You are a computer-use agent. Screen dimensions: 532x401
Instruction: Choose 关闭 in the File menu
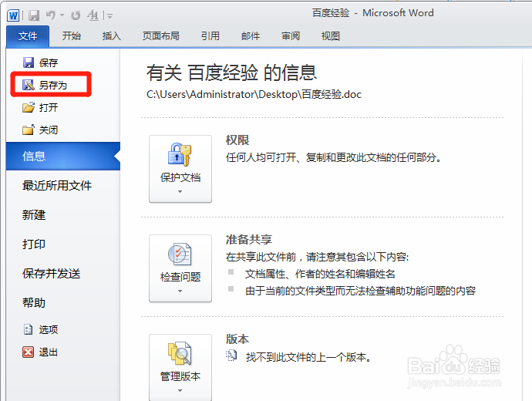click(x=48, y=130)
